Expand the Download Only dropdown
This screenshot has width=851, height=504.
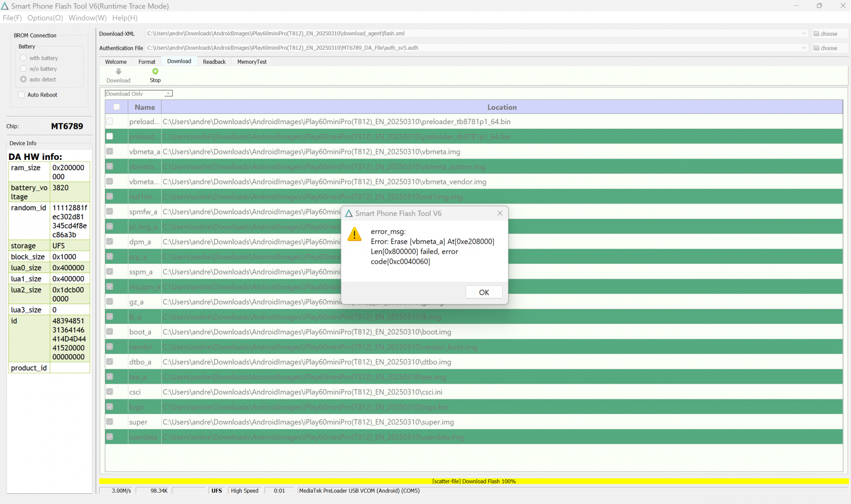168,93
